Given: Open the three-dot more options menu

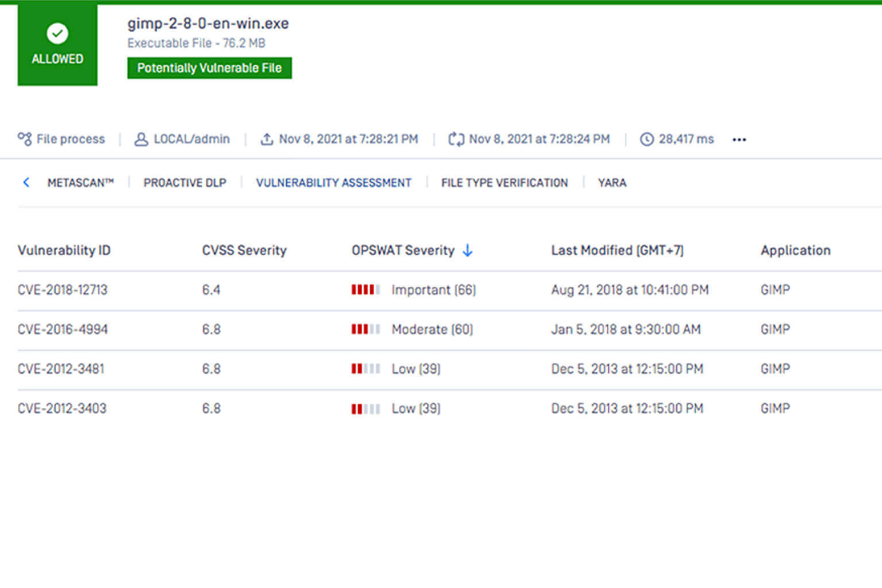Looking at the screenshot, I should (x=739, y=140).
